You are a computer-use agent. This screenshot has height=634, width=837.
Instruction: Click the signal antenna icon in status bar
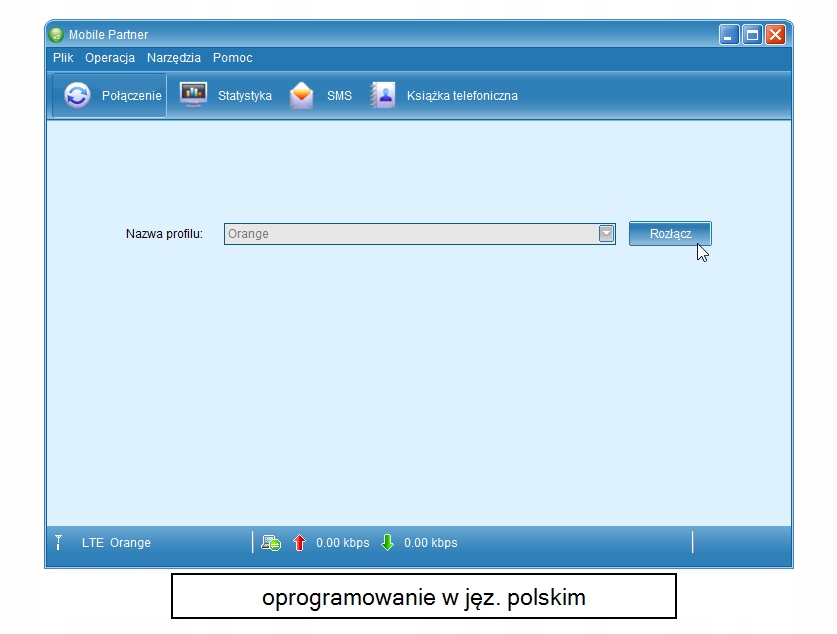pos(59,542)
